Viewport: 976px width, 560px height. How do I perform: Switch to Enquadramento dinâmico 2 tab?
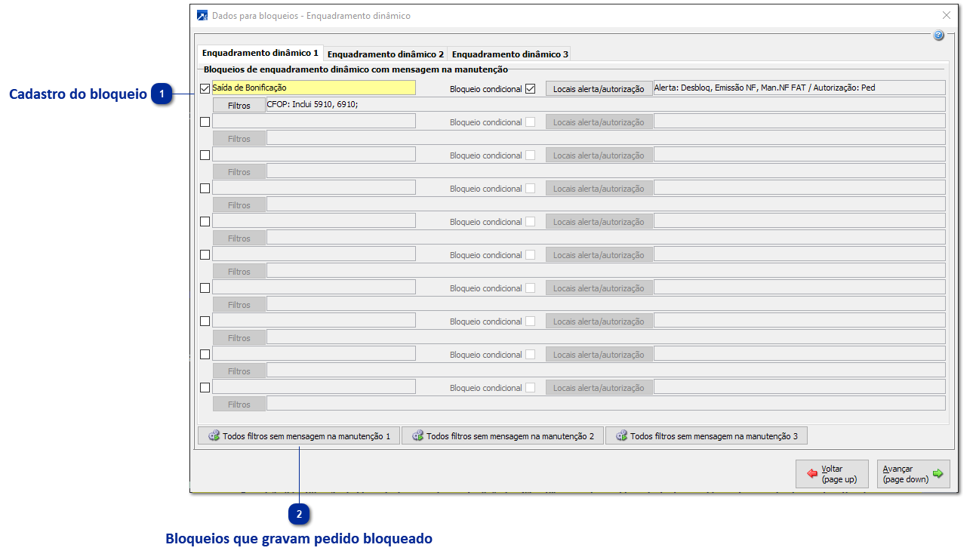click(386, 54)
